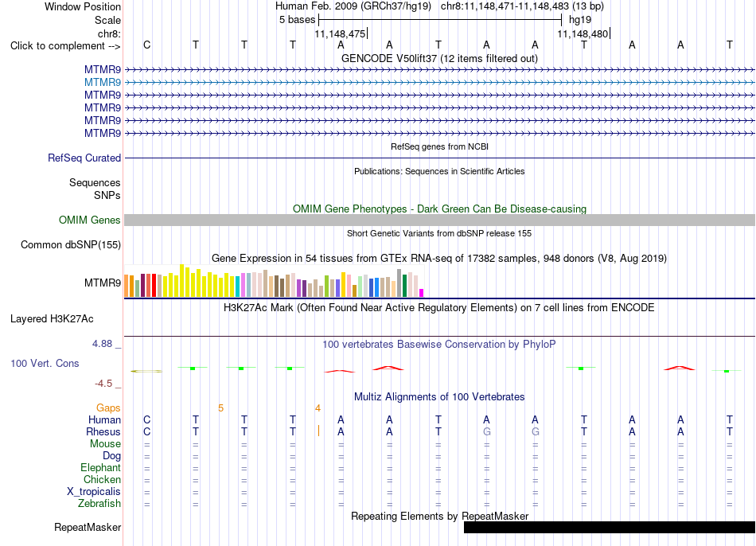Screen dimensions: 756x546
Task: Click the GENCODE V50lift37 track title
Action: pyautogui.click(x=439, y=59)
